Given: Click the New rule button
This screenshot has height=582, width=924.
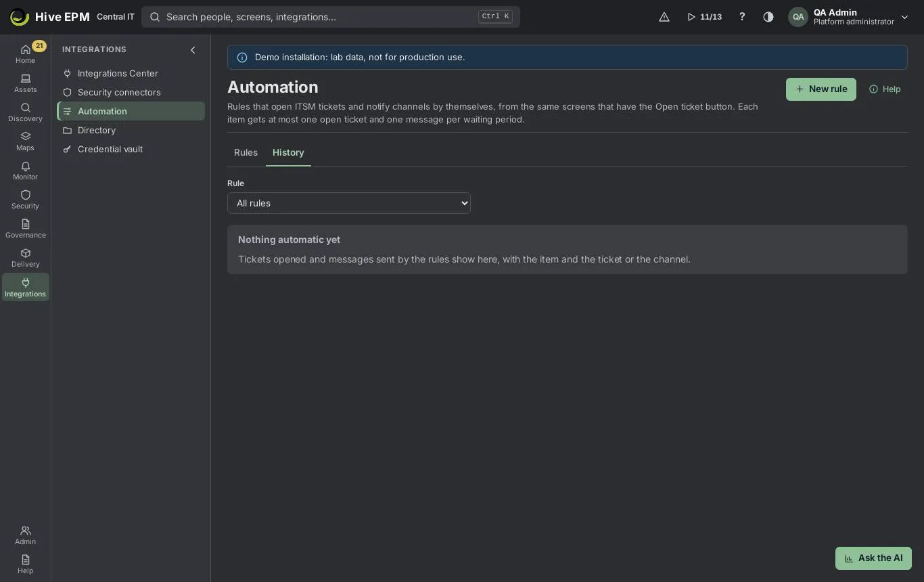Looking at the screenshot, I should click(821, 89).
